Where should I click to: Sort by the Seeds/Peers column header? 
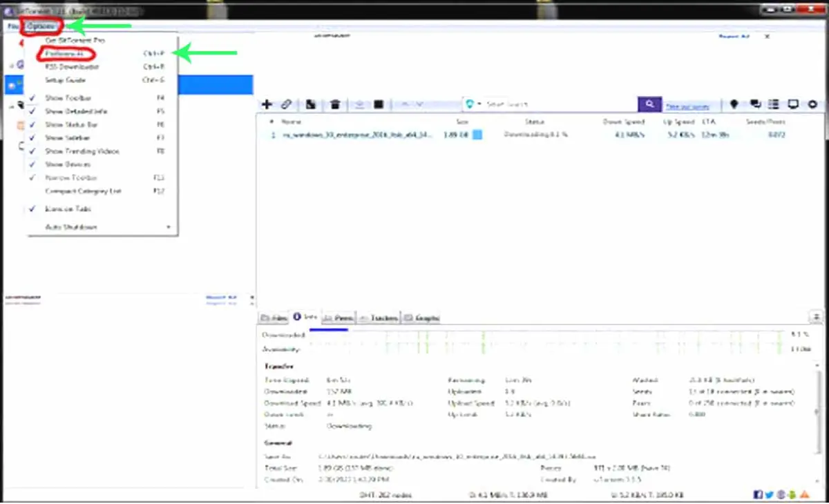[767, 122]
